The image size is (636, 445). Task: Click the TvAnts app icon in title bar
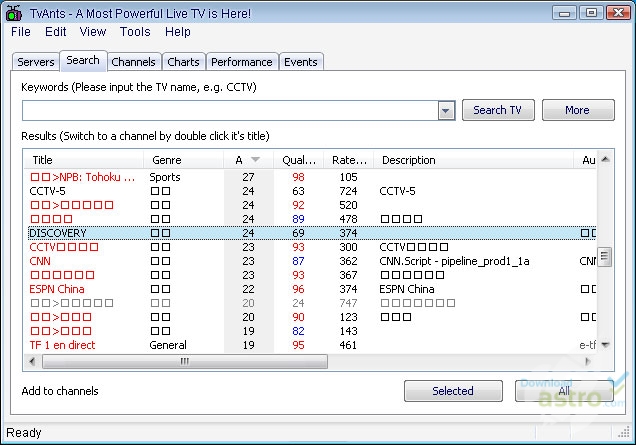tap(13, 13)
